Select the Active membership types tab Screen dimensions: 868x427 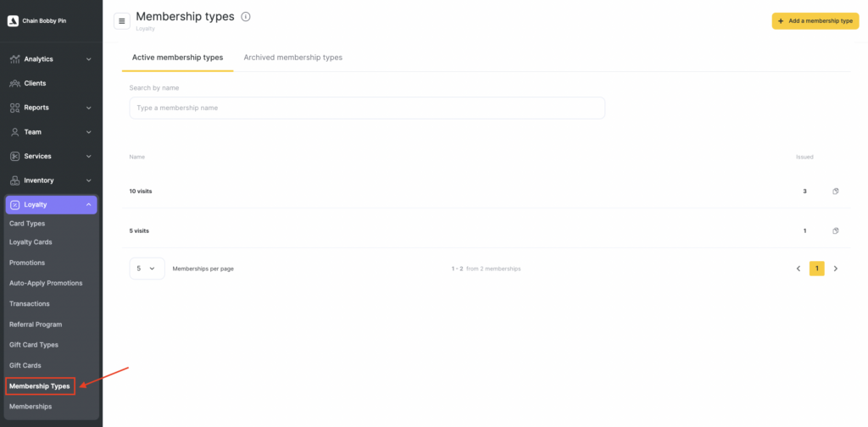click(x=177, y=58)
